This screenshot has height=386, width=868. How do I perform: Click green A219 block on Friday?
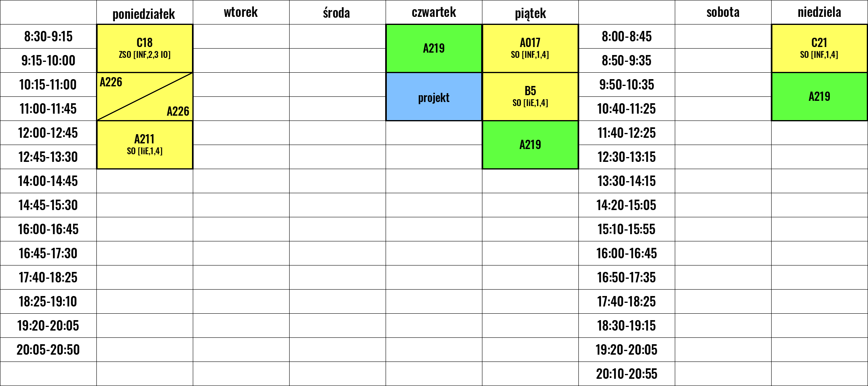click(x=530, y=145)
